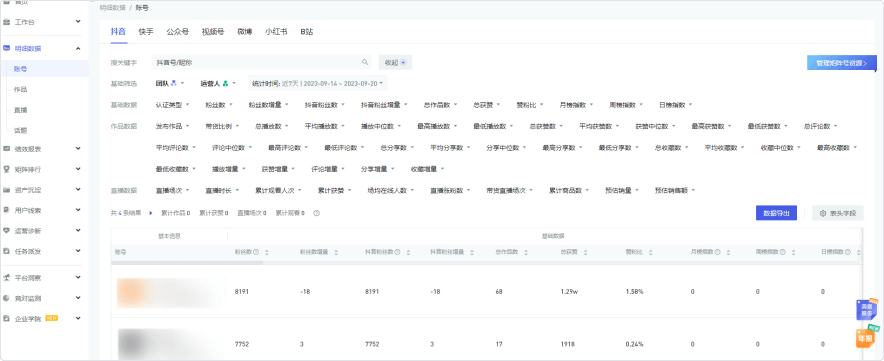Click the 1.29w total likes cell
This screenshot has width=884, height=361.
pyautogui.click(x=568, y=292)
